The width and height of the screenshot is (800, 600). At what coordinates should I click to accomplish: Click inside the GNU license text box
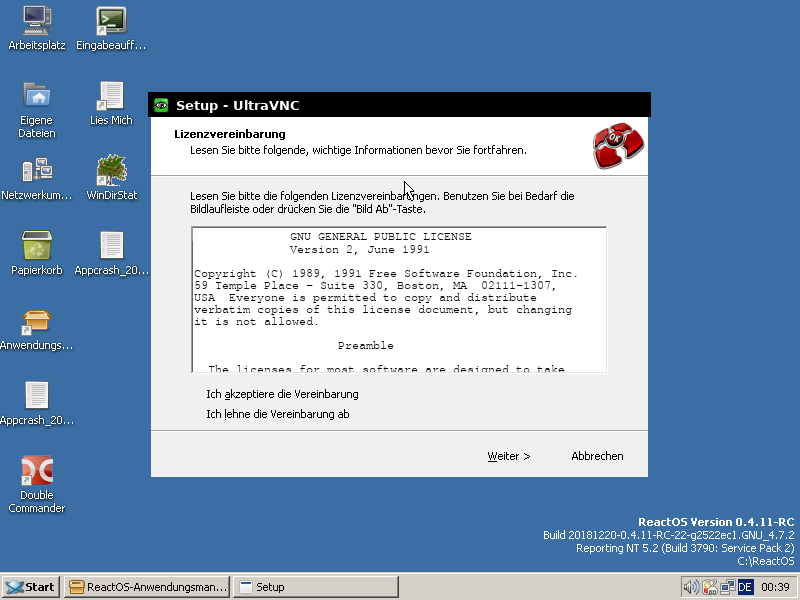[x=399, y=300]
